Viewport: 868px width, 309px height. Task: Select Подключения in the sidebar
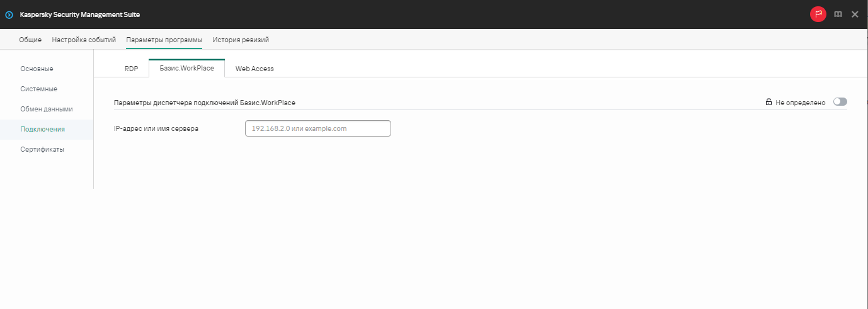coord(42,129)
